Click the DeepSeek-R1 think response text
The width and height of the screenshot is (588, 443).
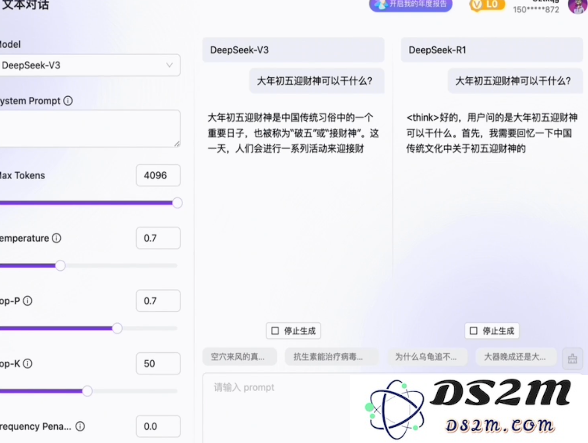(492, 133)
